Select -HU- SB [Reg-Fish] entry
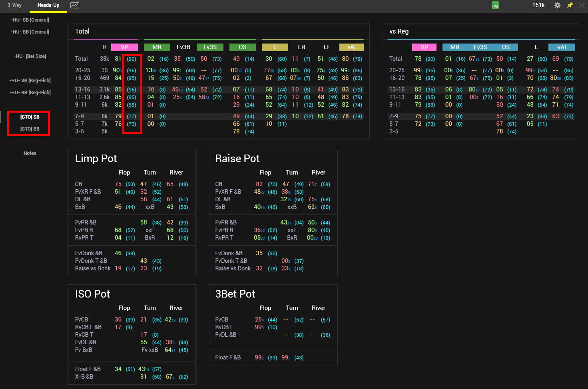 point(30,81)
